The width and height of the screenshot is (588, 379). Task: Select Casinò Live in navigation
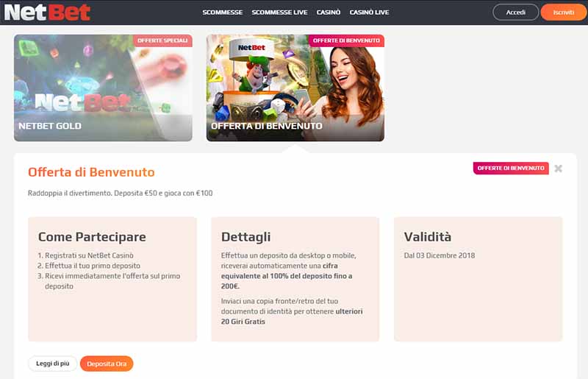[369, 13]
